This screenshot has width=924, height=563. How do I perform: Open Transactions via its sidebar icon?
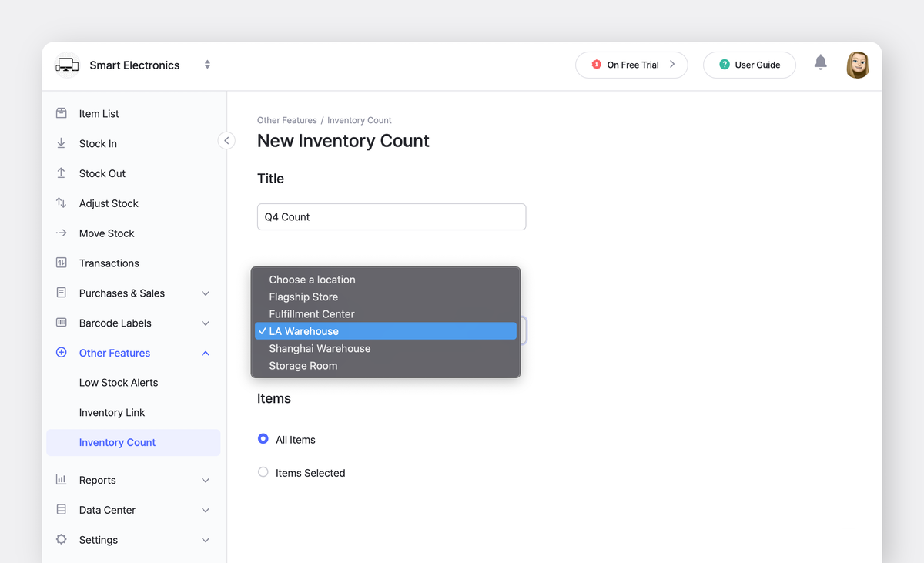62,263
